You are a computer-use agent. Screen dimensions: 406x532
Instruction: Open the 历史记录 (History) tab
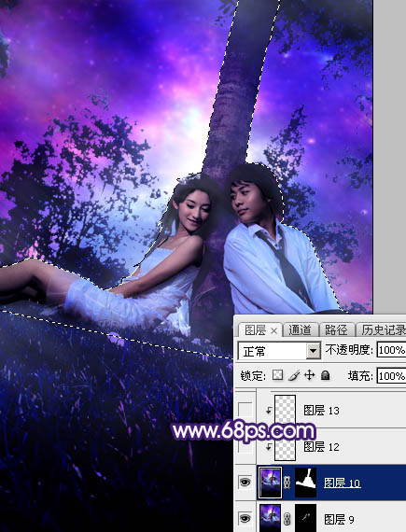[382, 329]
